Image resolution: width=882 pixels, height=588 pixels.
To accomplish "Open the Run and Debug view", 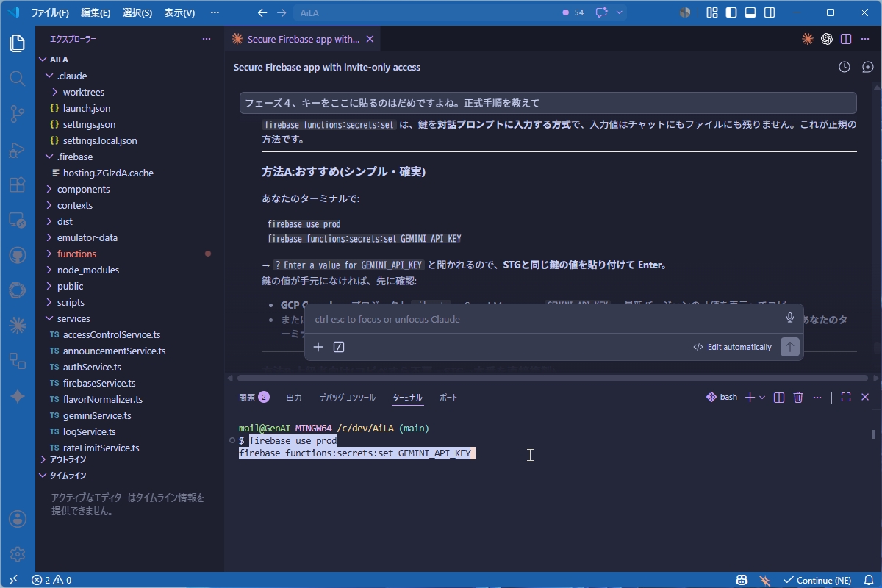I will [x=18, y=149].
